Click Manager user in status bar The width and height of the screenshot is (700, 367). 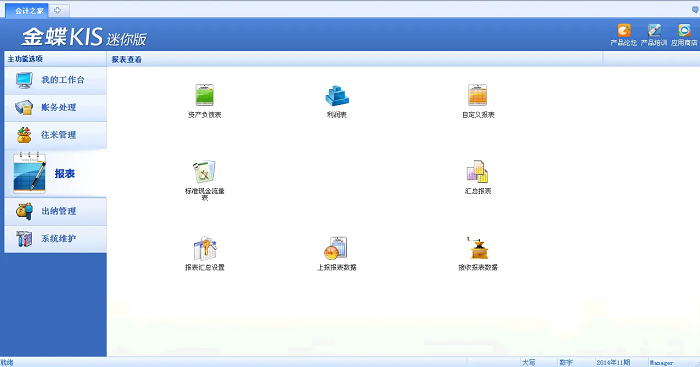tap(662, 363)
